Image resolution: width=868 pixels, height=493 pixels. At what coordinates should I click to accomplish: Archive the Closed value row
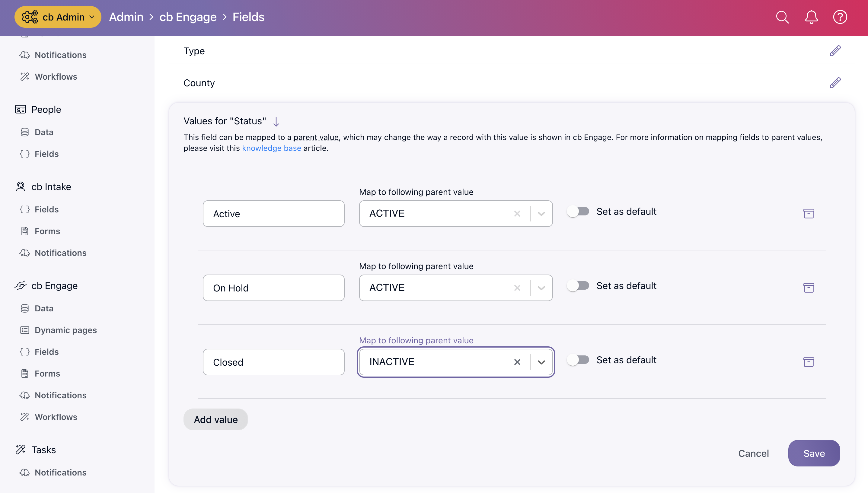pos(809,362)
